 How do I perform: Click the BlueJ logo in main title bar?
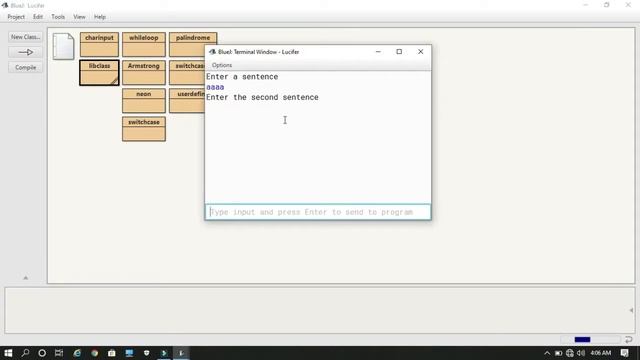(x=5, y=5)
